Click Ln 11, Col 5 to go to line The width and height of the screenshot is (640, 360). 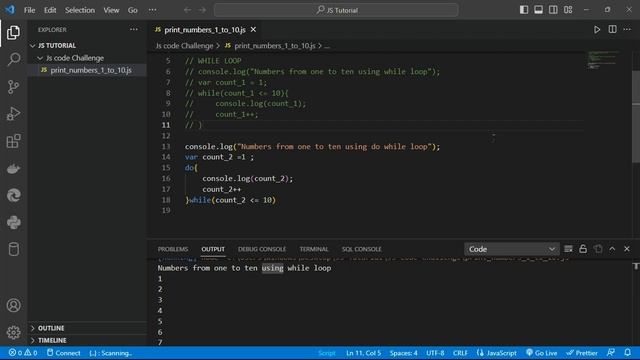(363, 353)
